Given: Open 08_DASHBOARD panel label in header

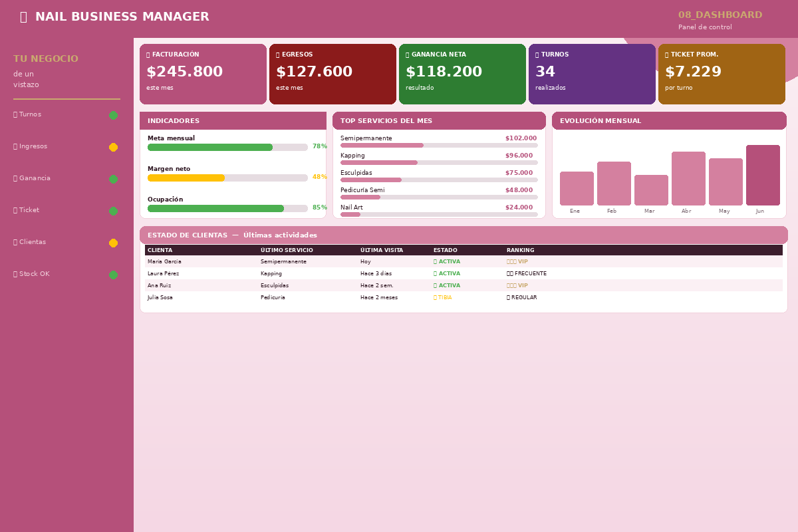Looking at the screenshot, I should point(720,15).
